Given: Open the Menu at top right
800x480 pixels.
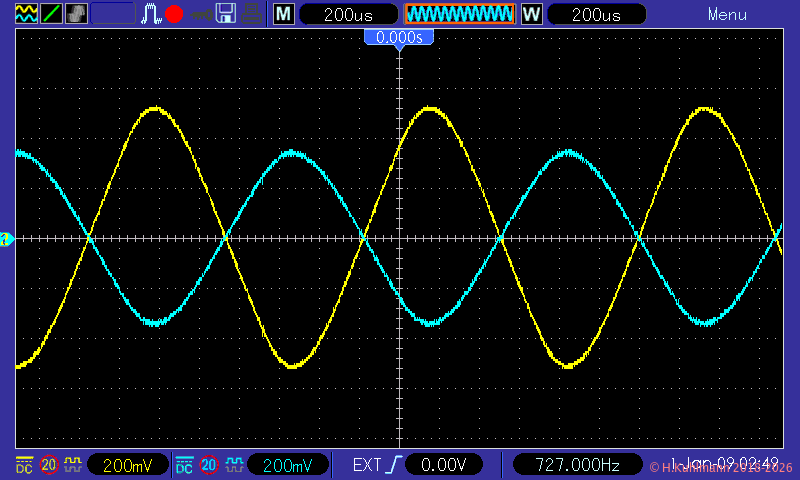Looking at the screenshot, I should pos(726,14).
